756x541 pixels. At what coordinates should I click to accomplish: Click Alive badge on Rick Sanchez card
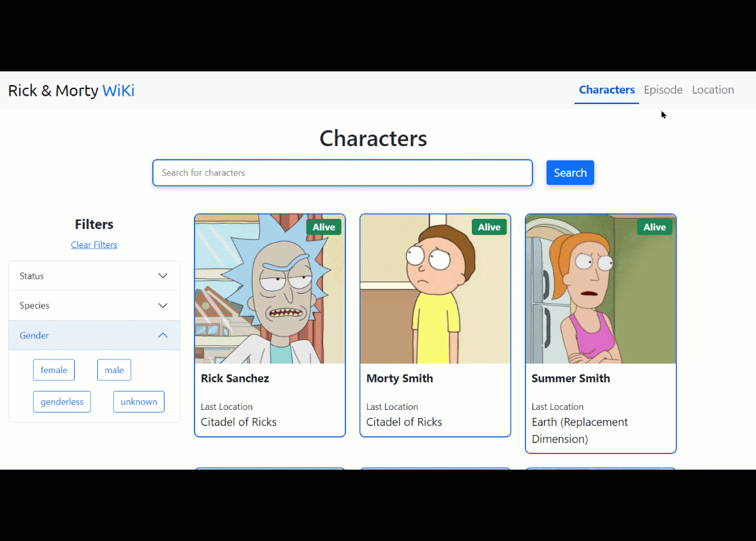pyautogui.click(x=324, y=227)
